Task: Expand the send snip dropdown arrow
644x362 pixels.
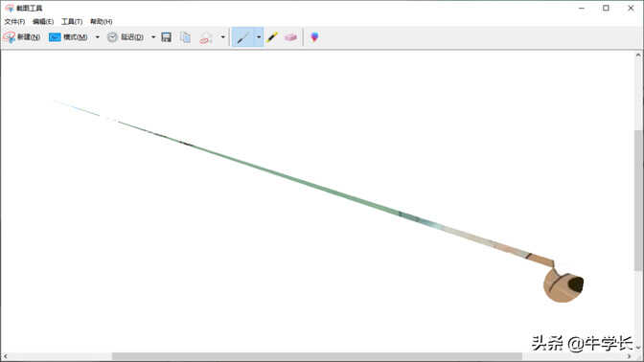Action: click(223, 37)
